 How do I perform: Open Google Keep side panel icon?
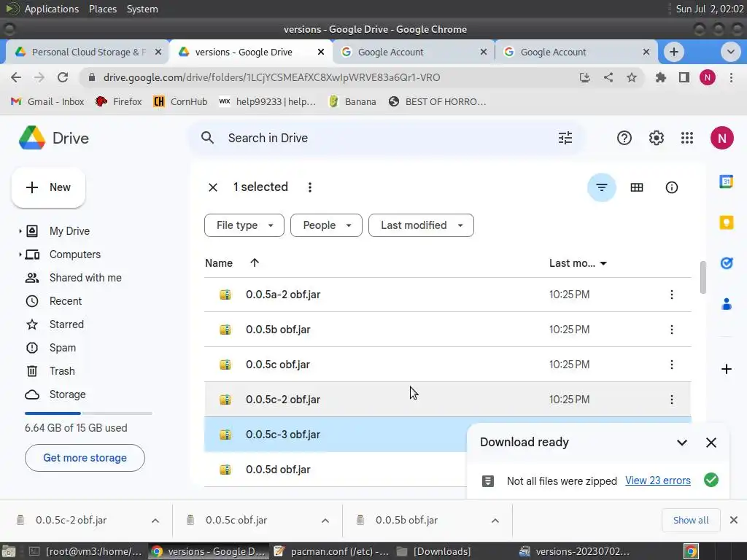pos(726,222)
